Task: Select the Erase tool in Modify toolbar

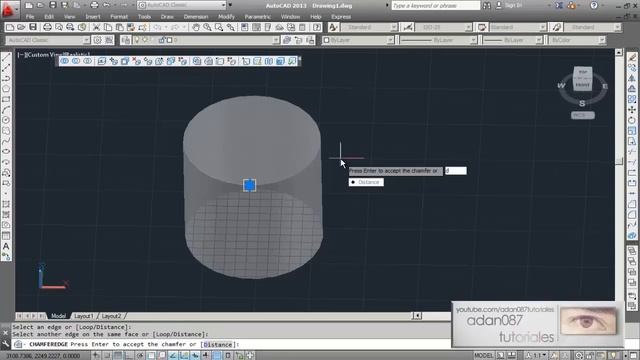Action: coord(632,58)
